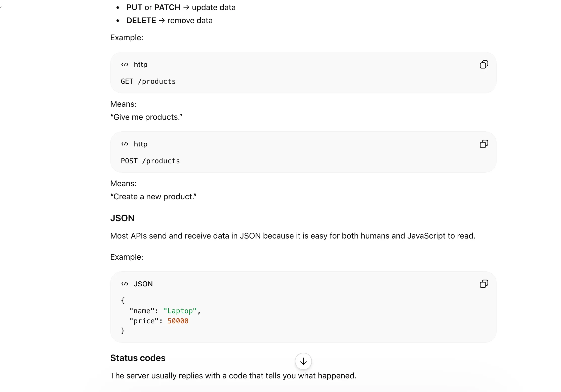Click the "POST /products" code line
The height and width of the screenshot is (392, 561).
tap(150, 161)
